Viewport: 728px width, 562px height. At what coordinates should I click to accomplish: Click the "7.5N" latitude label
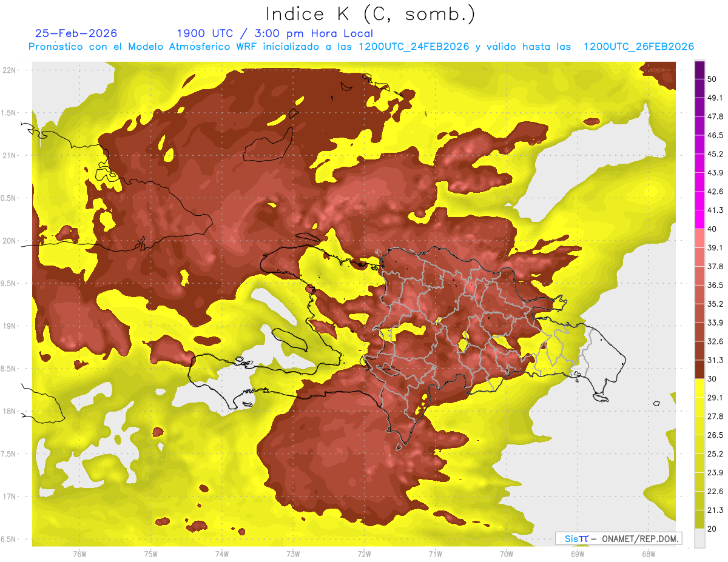point(9,454)
